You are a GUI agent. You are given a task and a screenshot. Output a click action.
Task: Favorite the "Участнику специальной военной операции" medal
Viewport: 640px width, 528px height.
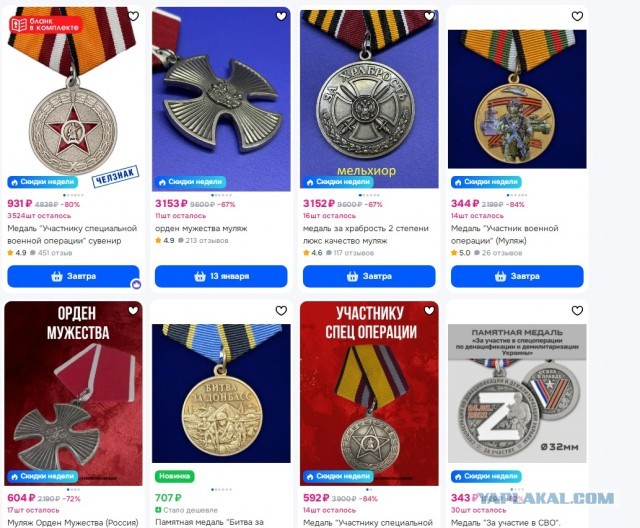click(x=133, y=16)
